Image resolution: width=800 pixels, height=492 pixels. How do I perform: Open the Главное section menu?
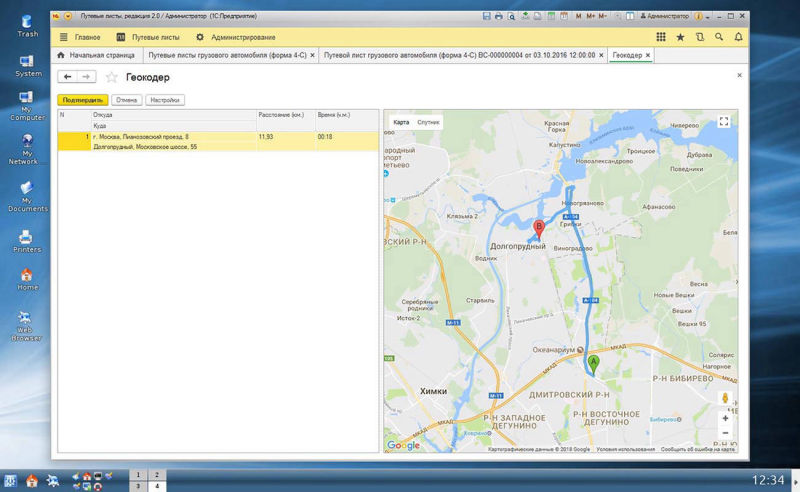click(x=80, y=37)
